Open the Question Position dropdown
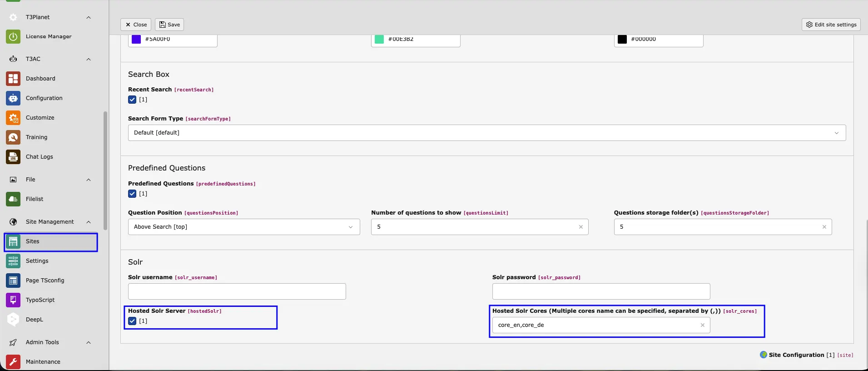 pos(244,227)
